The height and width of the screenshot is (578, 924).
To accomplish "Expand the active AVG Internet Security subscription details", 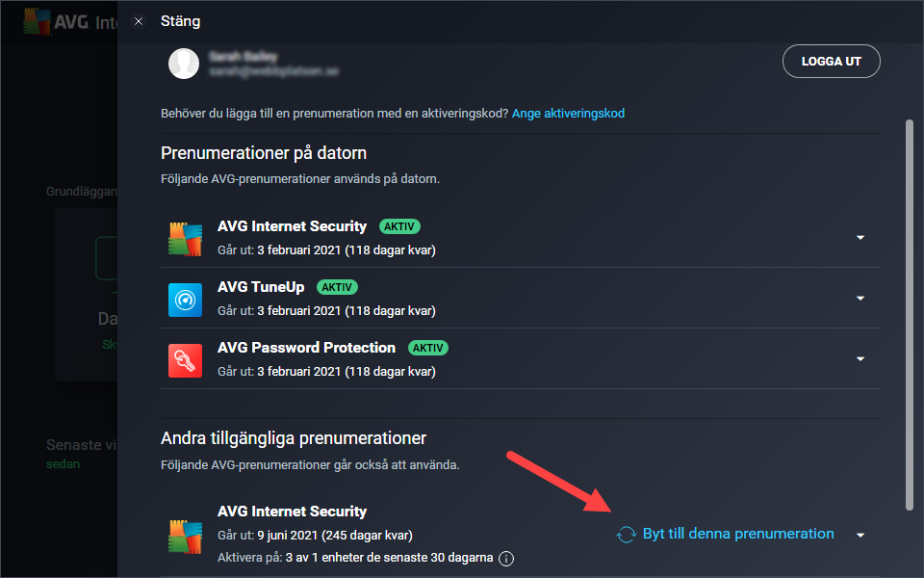I will pos(860,238).
